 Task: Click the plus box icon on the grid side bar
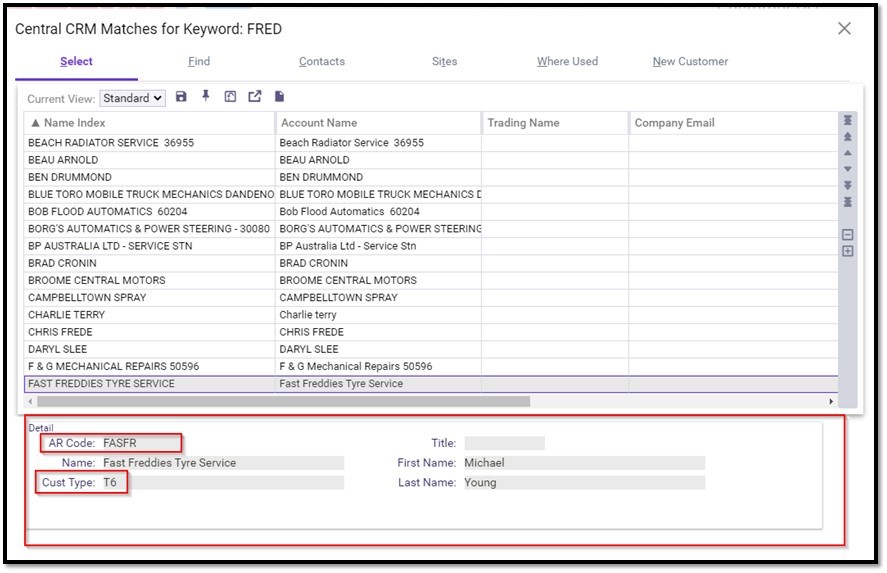click(x=847, y=251)
